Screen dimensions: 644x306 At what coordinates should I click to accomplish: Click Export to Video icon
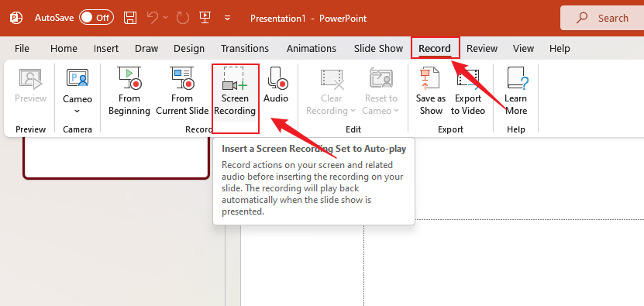click(468, 79)
